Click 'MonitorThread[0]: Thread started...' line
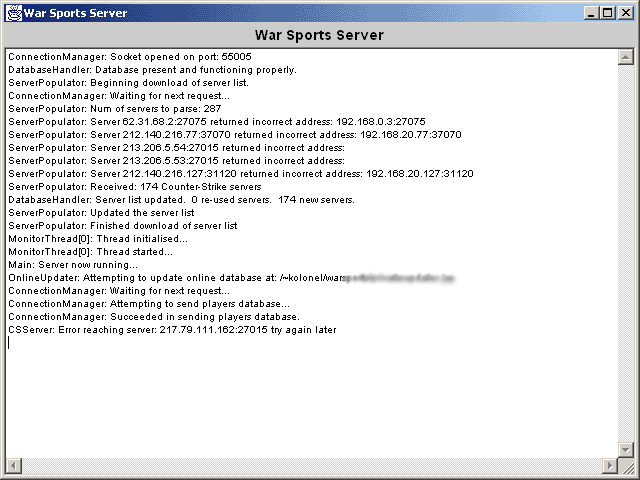 click(90, 252)
